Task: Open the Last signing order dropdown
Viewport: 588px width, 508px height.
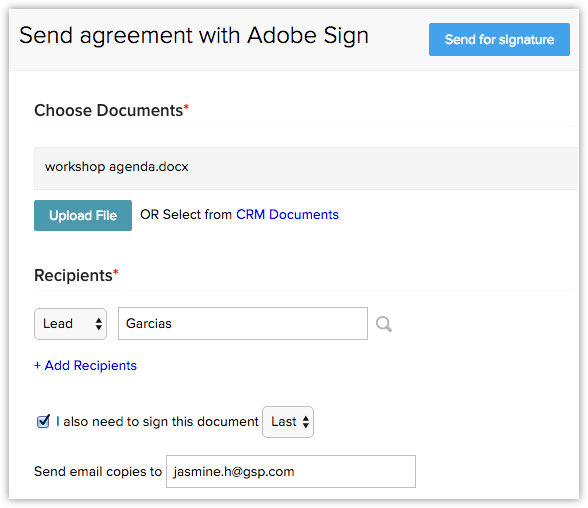Action: point(288,422)
